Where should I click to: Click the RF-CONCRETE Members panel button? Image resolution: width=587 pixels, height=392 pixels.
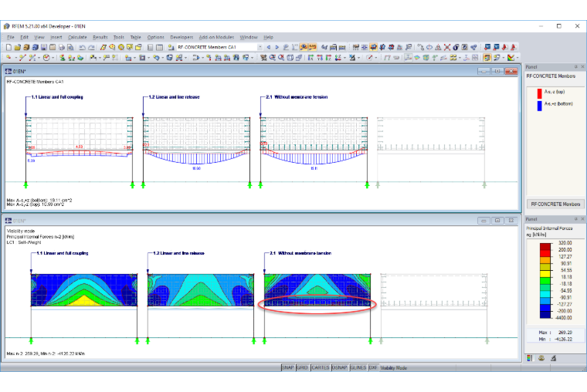tap(555, 204)
